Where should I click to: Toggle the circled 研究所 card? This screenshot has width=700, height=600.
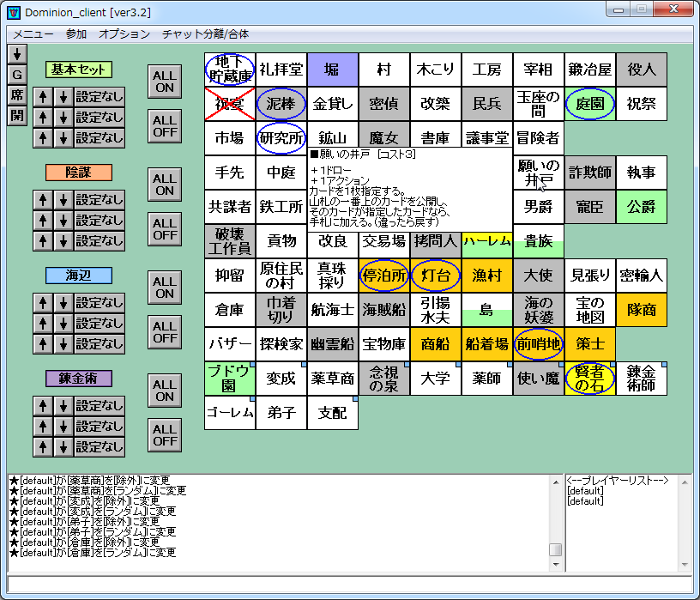[x=281, y=138]
